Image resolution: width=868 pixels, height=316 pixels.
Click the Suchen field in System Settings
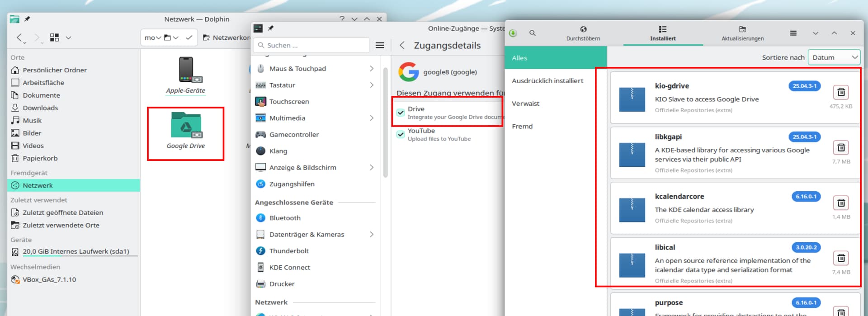click(311, 45)
